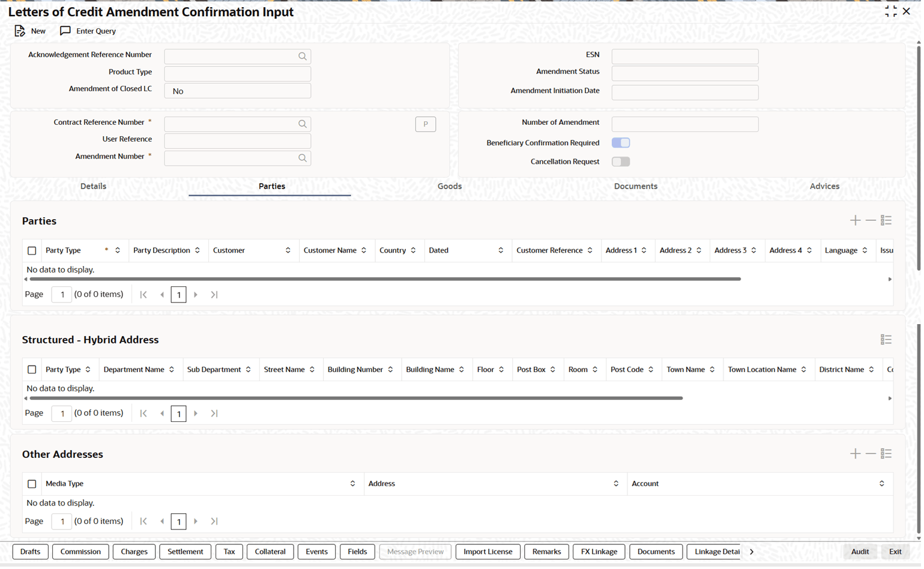Image resolution: width=924 pixels, height=569 pixels.
Task: Select all rows in Structured Address table
Action: pyautogui.click(x=32, y=370)
